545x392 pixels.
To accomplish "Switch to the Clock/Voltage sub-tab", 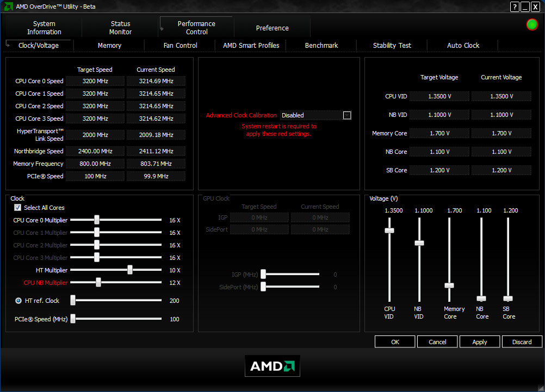I will [x=38, y=46].
